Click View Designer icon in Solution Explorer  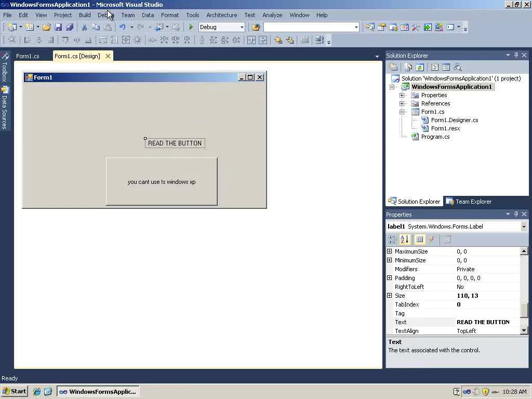446,67
